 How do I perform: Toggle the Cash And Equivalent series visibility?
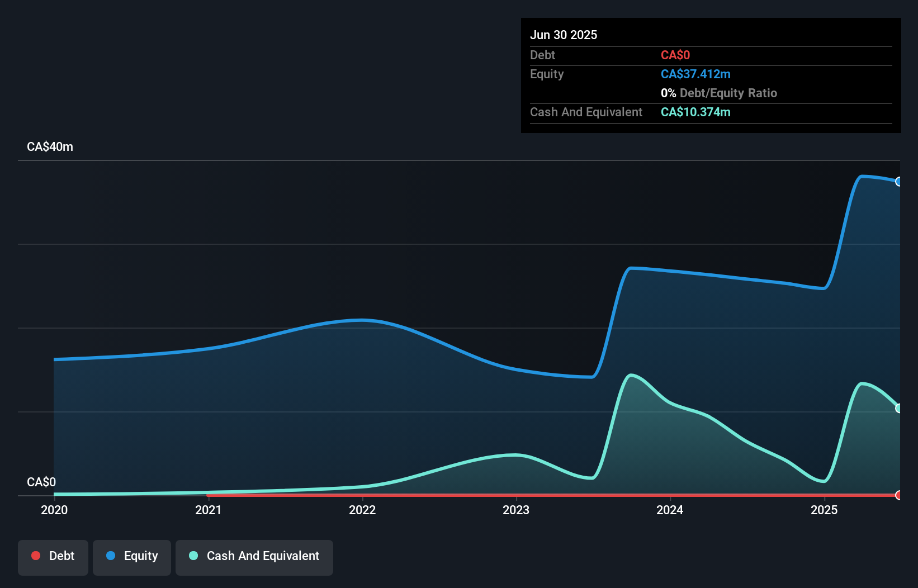(x=254, y=557)
